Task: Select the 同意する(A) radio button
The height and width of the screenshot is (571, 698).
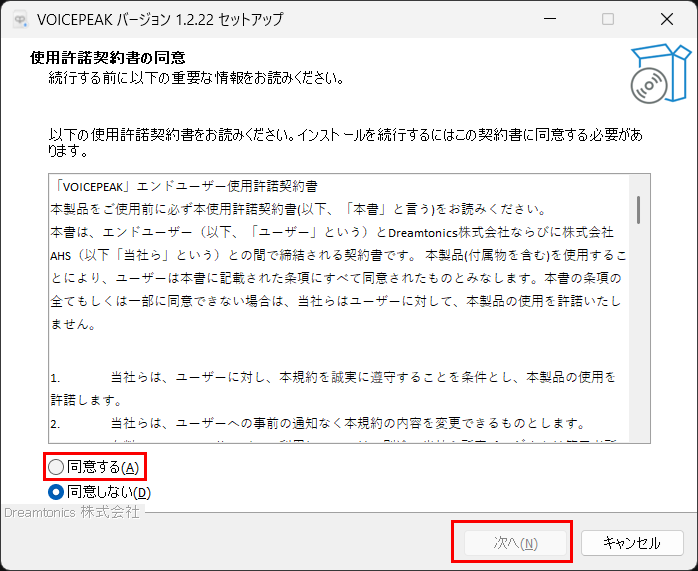Action: click(x=93, y=467)
